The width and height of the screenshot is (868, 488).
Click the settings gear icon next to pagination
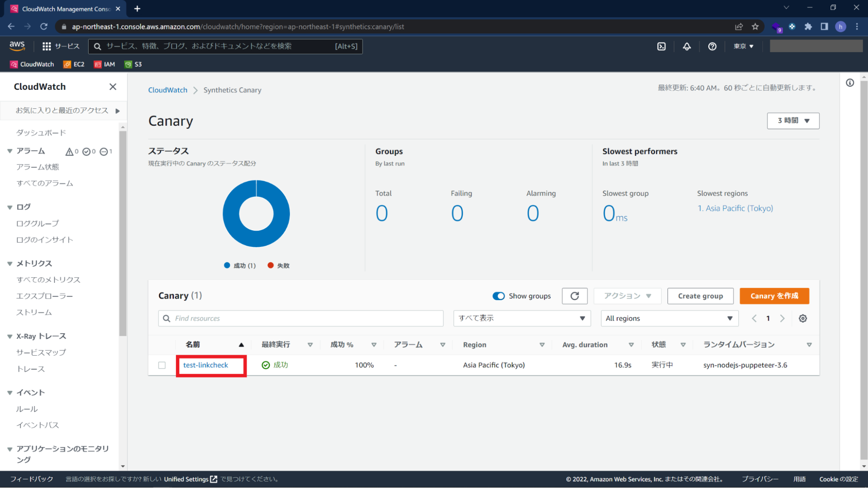[803, 318]
